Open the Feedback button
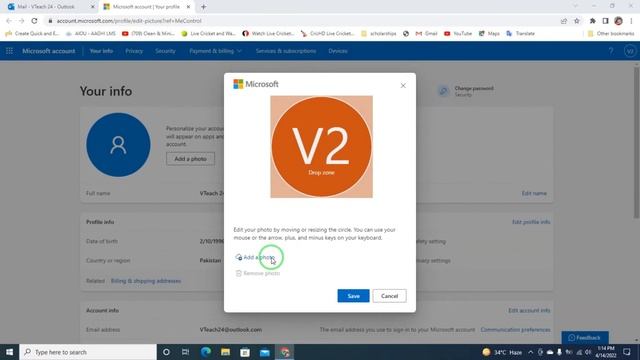This screenshot has width=640, height=360. (x=585, y=338)
